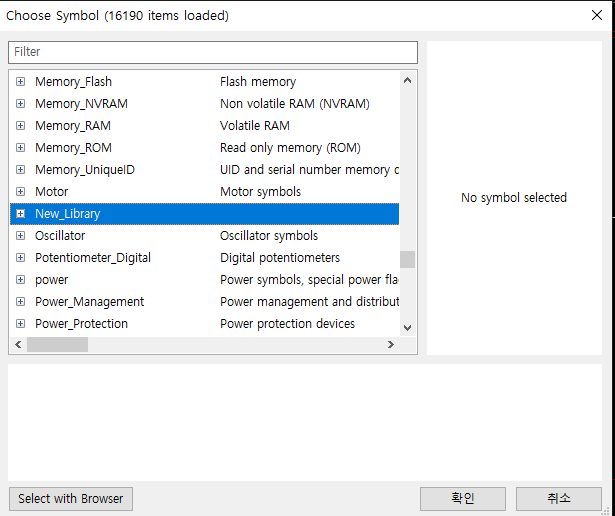Expand the Memory_UniqueID library
Screen dimensions: 615x516
pyautogui.click(x=20, y=169)
